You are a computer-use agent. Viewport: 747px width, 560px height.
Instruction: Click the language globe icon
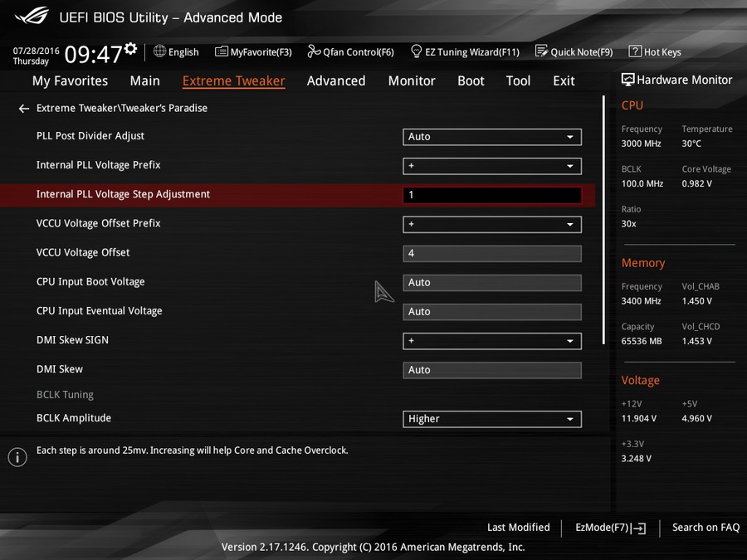pos(159,51)
